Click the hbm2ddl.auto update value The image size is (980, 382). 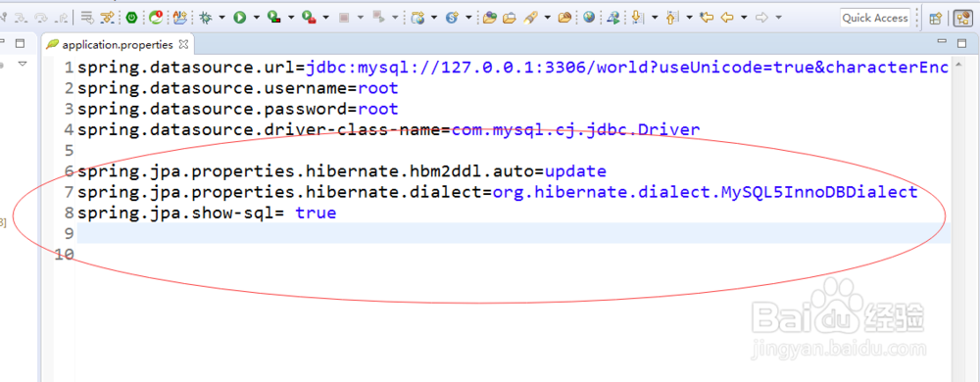click(575, 171)
